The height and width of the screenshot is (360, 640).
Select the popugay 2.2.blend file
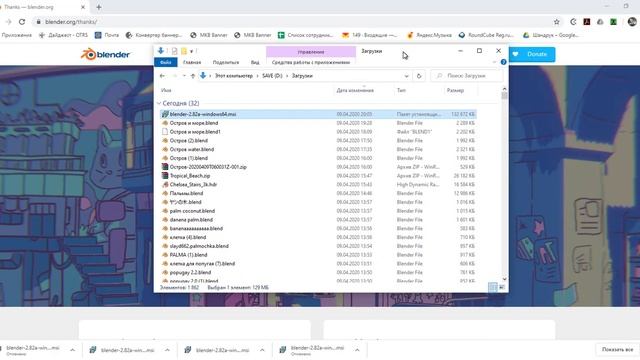pyautogui.click(x=318, y=272)
